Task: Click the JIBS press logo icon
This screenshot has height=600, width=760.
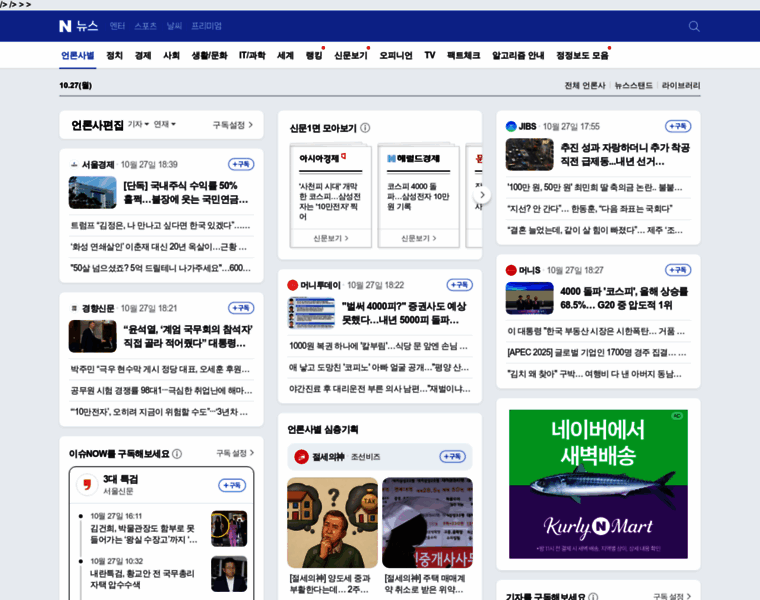Action: [x=511, y=126]
